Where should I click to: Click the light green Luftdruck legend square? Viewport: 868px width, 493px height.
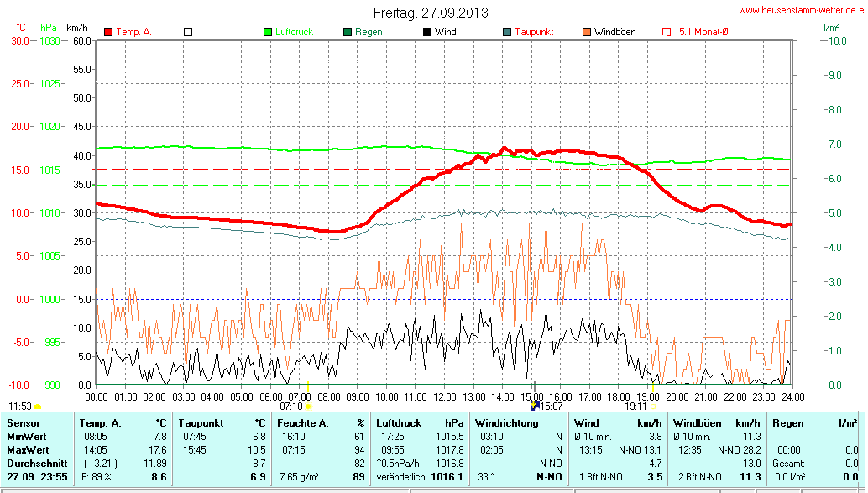tap(268, 32)
